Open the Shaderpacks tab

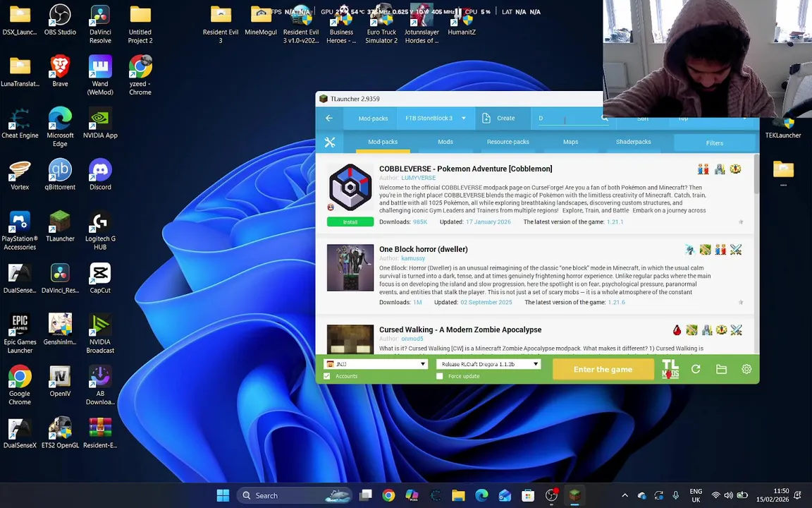point(634,142)
